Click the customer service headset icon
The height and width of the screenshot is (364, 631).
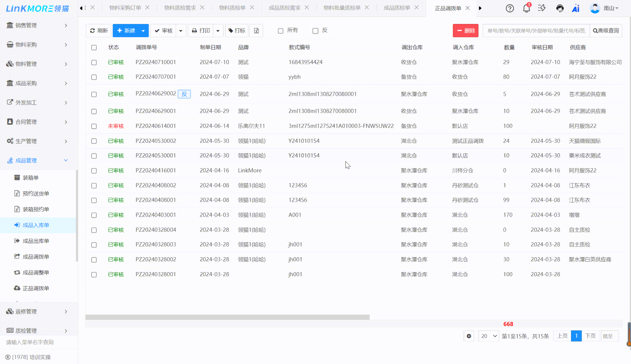coord(560,8)
